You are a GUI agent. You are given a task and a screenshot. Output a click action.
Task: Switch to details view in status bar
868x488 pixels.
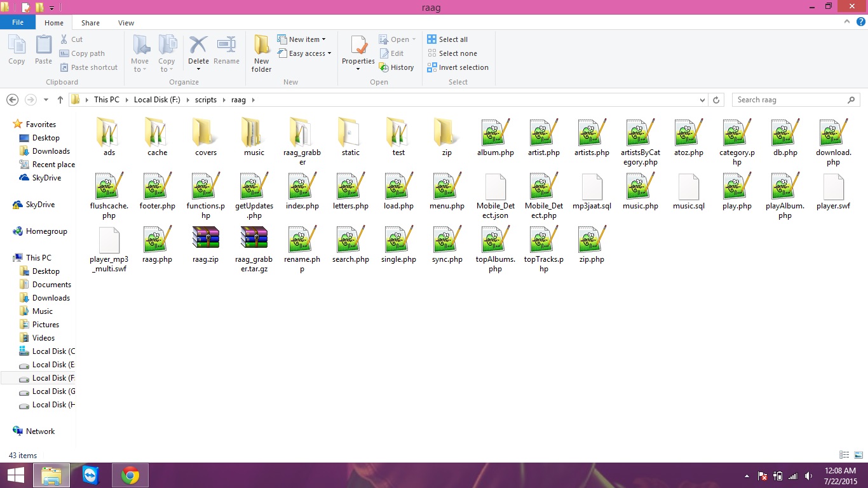(844, 455)
